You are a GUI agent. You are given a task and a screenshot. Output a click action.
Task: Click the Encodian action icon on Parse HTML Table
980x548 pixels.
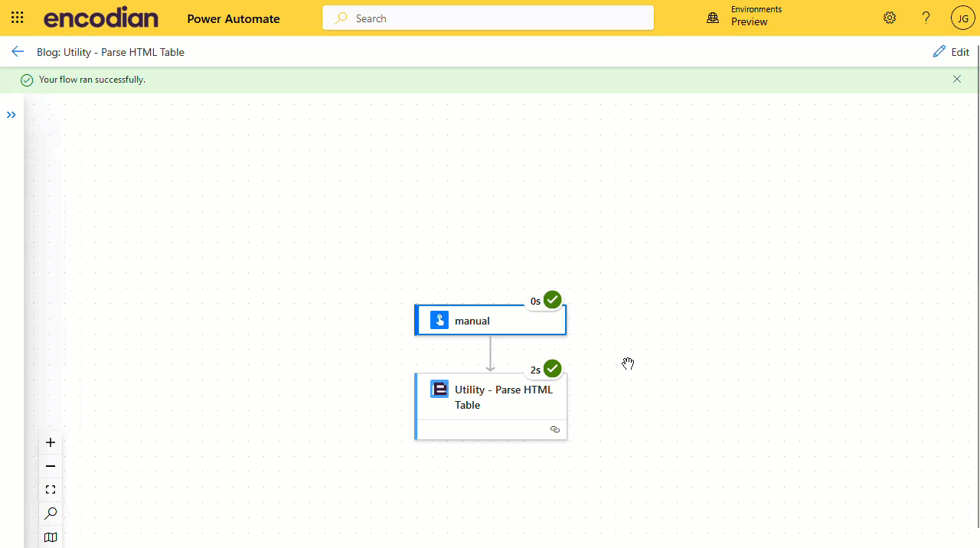coord(439,389)
